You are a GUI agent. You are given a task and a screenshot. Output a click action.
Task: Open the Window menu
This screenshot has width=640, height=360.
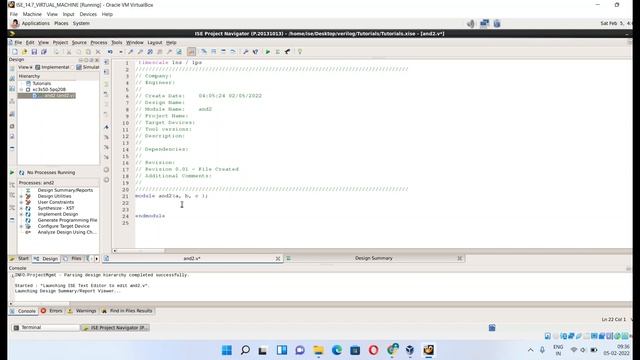pyautogui.click(x=135, y=42)
